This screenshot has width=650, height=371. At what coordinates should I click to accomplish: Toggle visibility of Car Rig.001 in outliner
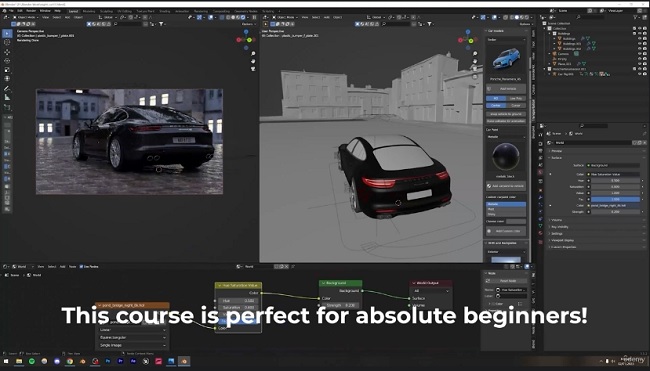coord(640,74)
